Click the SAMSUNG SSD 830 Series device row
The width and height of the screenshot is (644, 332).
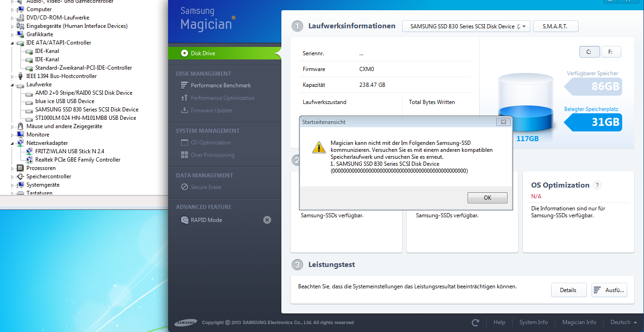tap(87, 110)
